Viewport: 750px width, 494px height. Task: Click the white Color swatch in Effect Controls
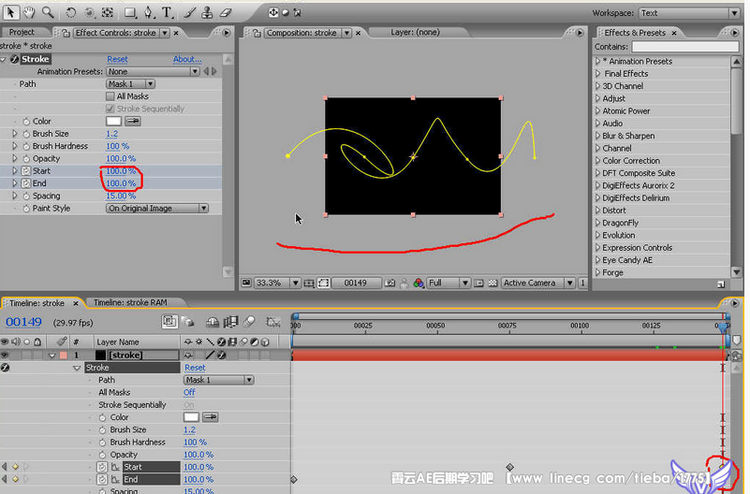click(x=113, y=121)
